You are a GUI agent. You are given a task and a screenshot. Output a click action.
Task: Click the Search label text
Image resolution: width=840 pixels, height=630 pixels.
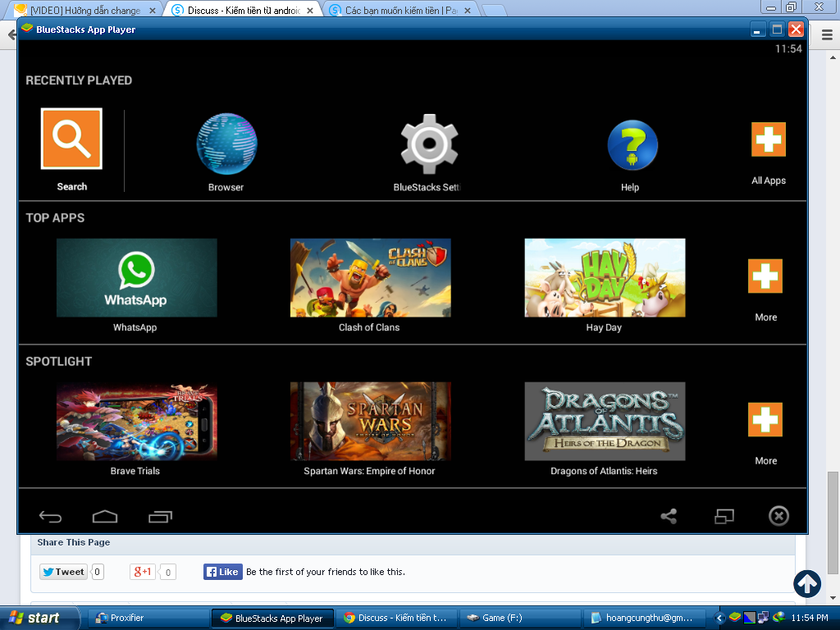click(x=72, y=186)
